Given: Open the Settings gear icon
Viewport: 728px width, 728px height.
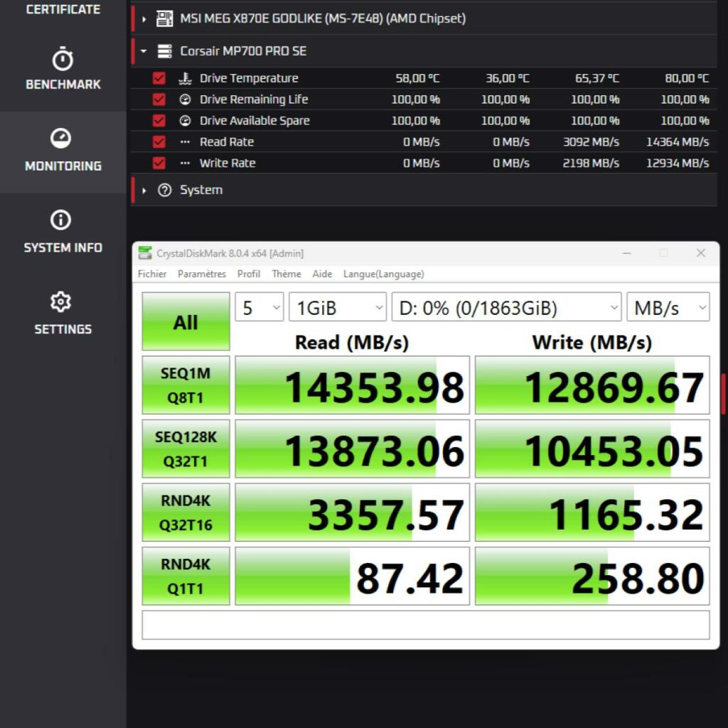Looking at the screenshot, I should 61,301.
